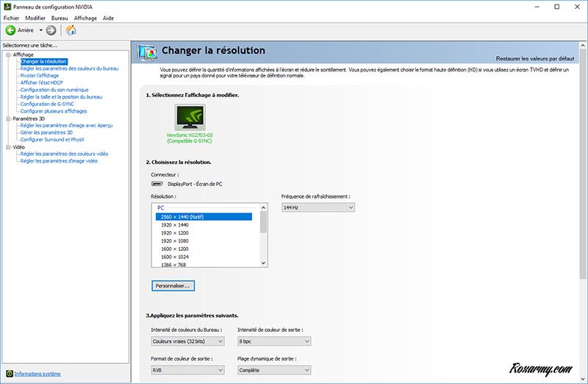Open the Fichier menu
Screen dimensions: 588x384
(11, 18)
